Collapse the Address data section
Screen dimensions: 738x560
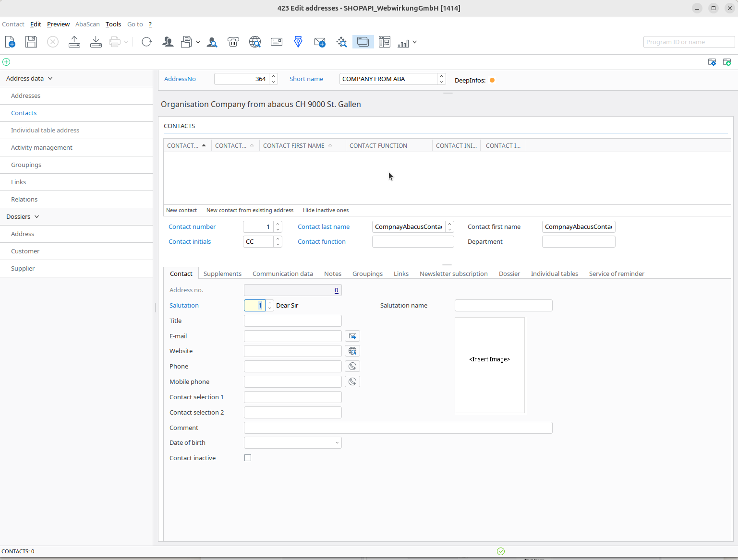pyautogui.click(x=50, y=79)
